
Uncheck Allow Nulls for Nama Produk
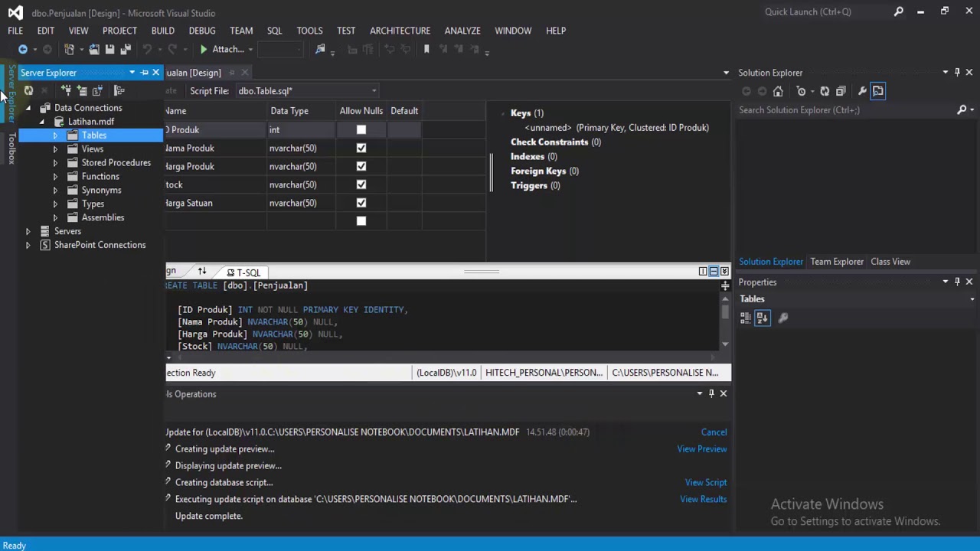tap(361, 148)
